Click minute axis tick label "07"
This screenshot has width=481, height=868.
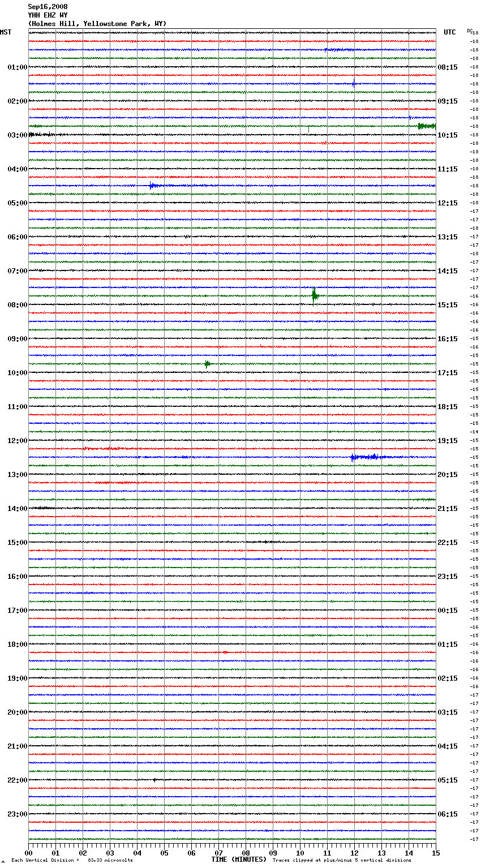tap(219, 853)
